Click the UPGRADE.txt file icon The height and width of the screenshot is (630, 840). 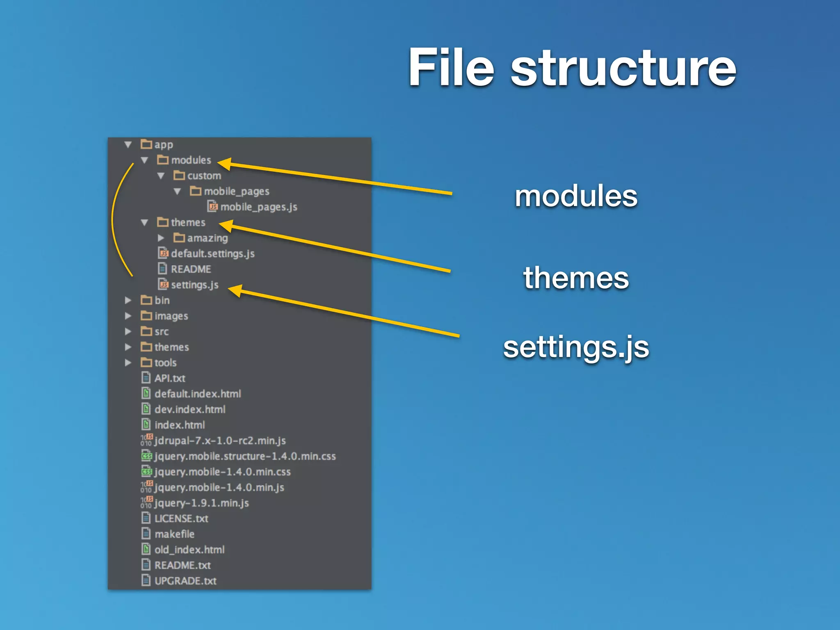pyautogui.click(x=146, y=580)
